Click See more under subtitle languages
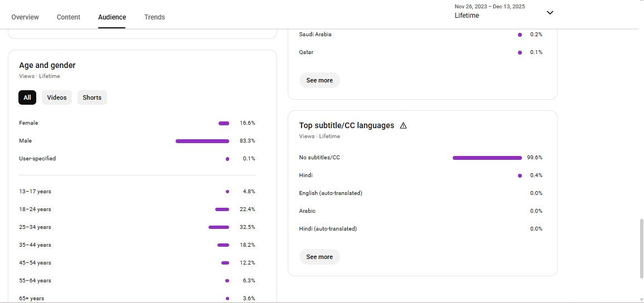This screenshot has width=644, height=303. (319, 257)
